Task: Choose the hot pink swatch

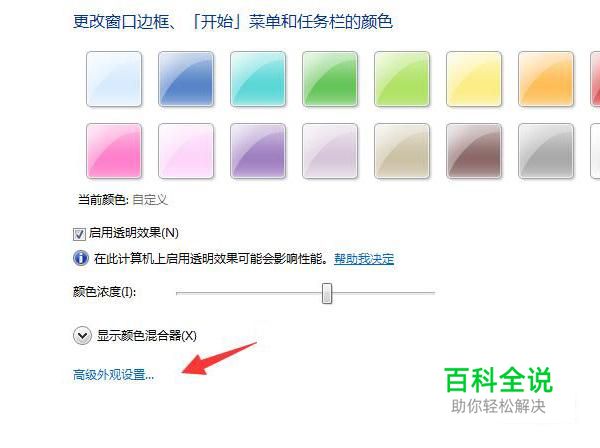Action: point(114,151)
